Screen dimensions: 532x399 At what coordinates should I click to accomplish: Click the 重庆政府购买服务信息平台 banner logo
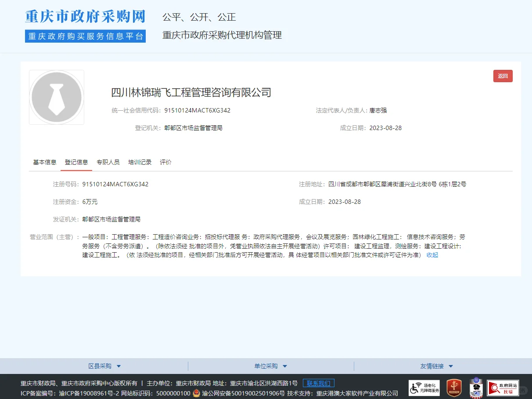coord(85,36)
